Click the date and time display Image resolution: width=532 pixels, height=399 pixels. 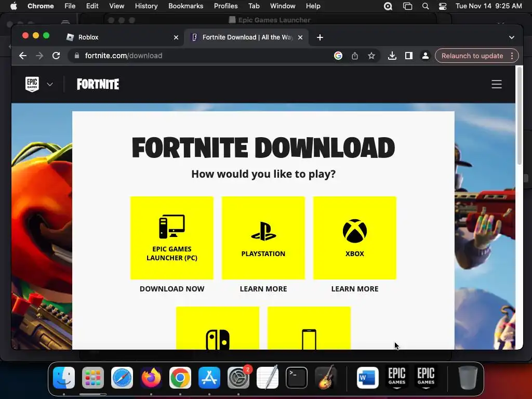tap(488, 6)
